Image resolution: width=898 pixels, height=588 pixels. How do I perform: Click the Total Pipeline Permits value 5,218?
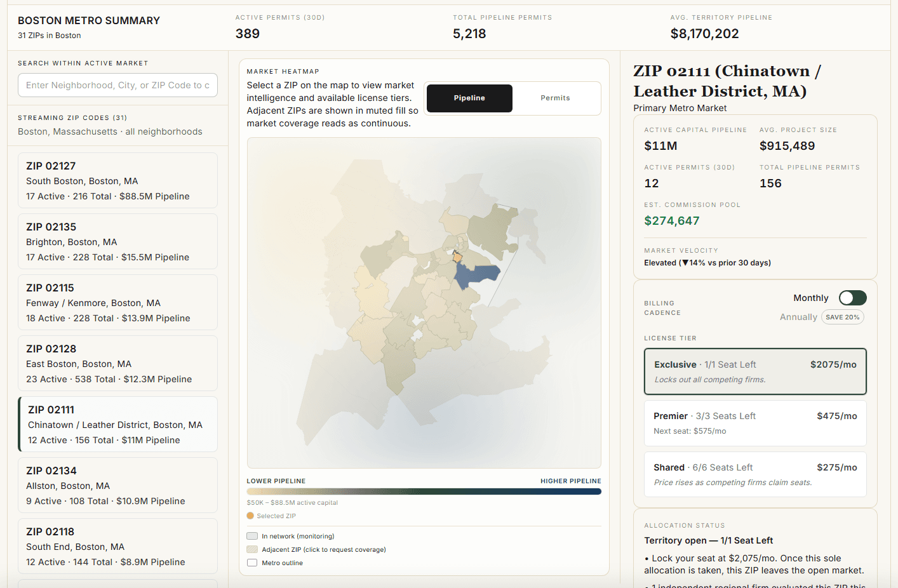coord(469,34)
